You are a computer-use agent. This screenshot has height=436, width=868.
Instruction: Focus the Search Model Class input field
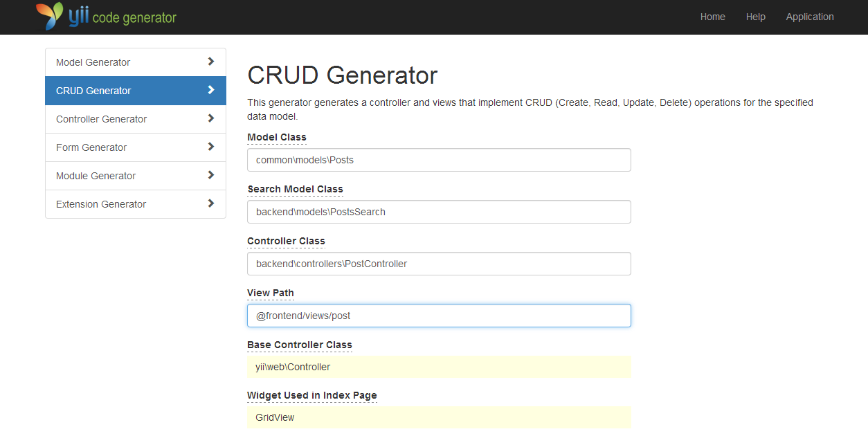click(439, 212)
